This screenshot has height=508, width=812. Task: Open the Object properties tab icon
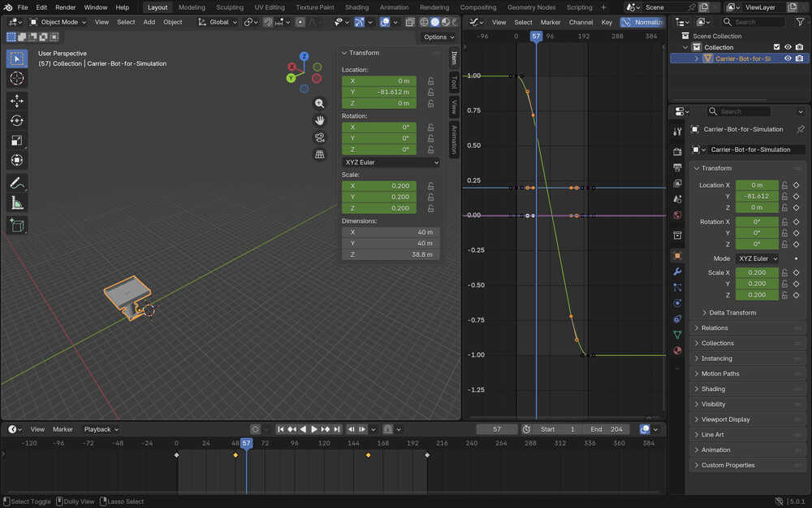[x=677, y=256]
